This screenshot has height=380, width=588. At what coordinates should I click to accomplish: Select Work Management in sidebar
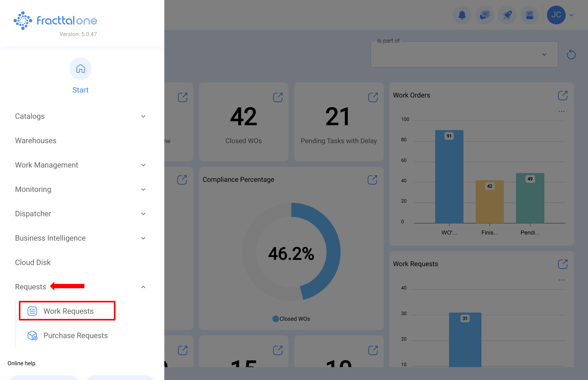point(46,165)
